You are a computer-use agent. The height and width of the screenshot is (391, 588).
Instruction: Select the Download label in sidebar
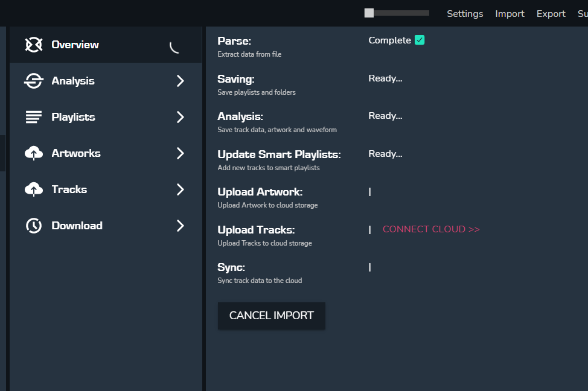pyautogui.click(x=77, y=226)
